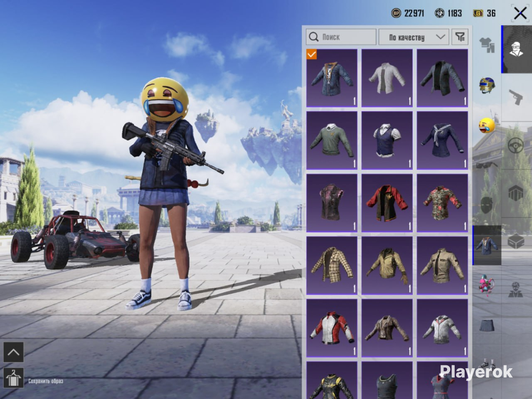Open the jacket tops category icon
The width and height of the screenshot is (532, 399).
[x=487, y=245]
